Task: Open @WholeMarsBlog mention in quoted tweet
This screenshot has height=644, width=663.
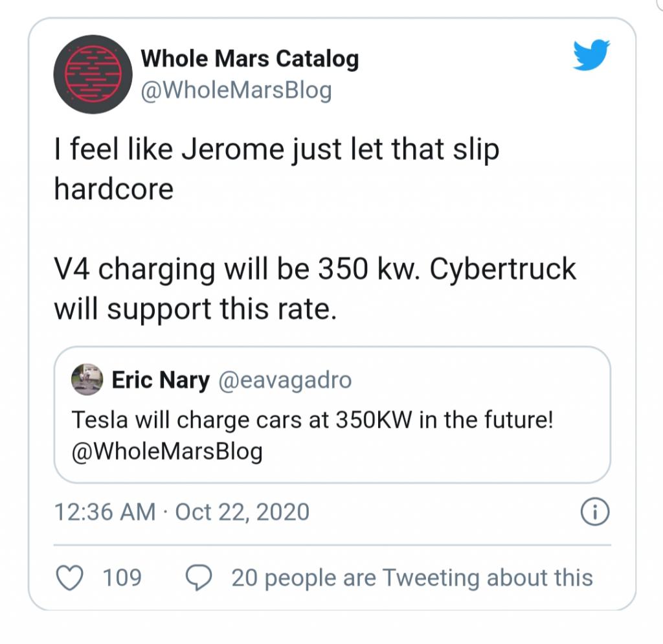Action: [167, 452]
